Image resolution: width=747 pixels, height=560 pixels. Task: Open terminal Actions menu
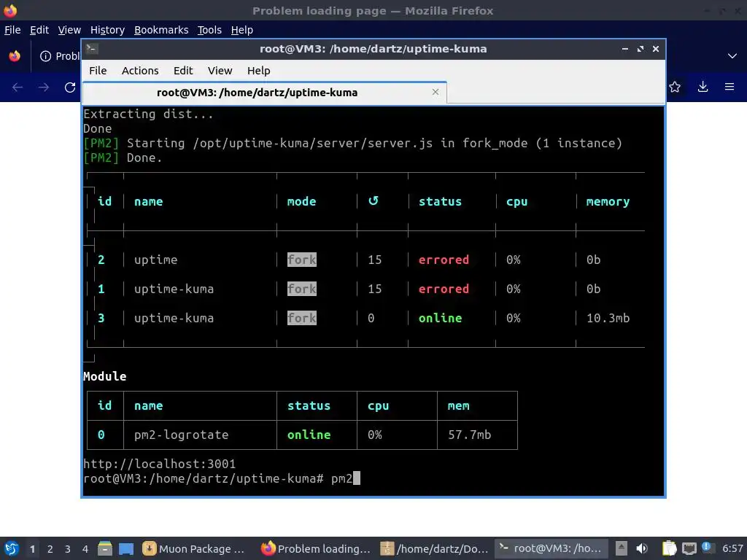pos(140,71)
